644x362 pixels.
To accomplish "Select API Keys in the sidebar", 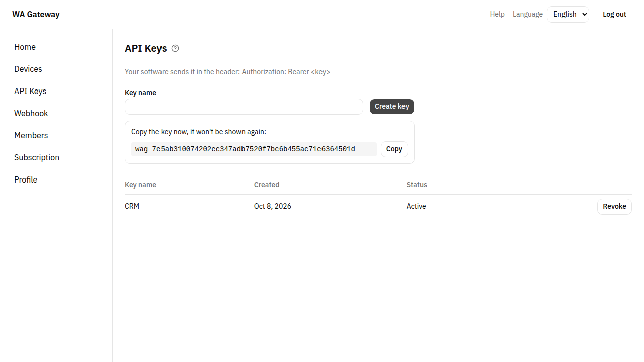I will [30, 91].
